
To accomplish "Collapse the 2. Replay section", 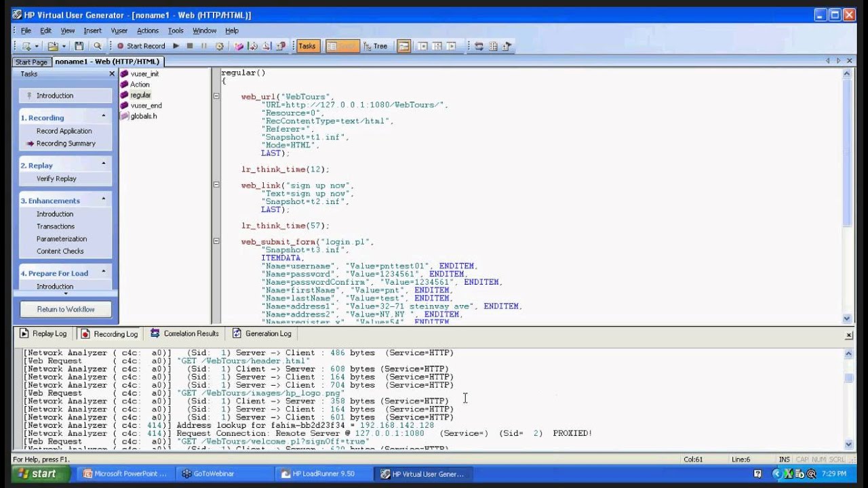I will pos(104,163).
